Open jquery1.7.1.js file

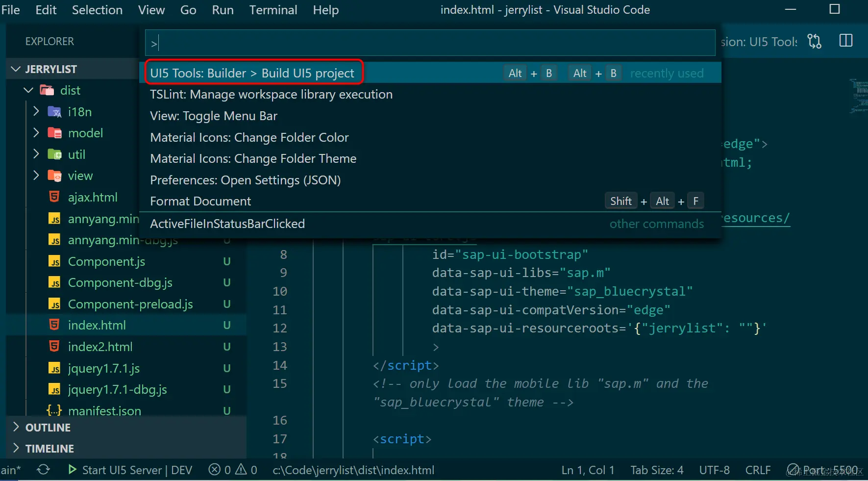(x=104, y=368)
